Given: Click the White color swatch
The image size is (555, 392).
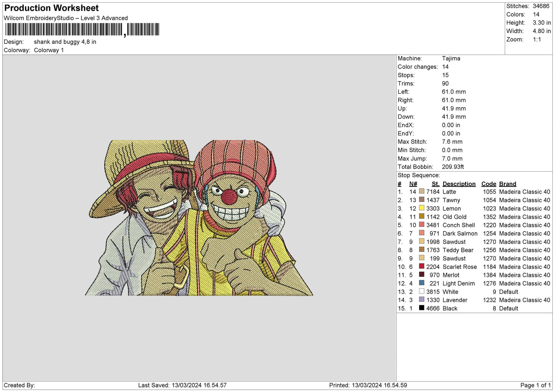Looking at the screenshot, I should (422, 291).
